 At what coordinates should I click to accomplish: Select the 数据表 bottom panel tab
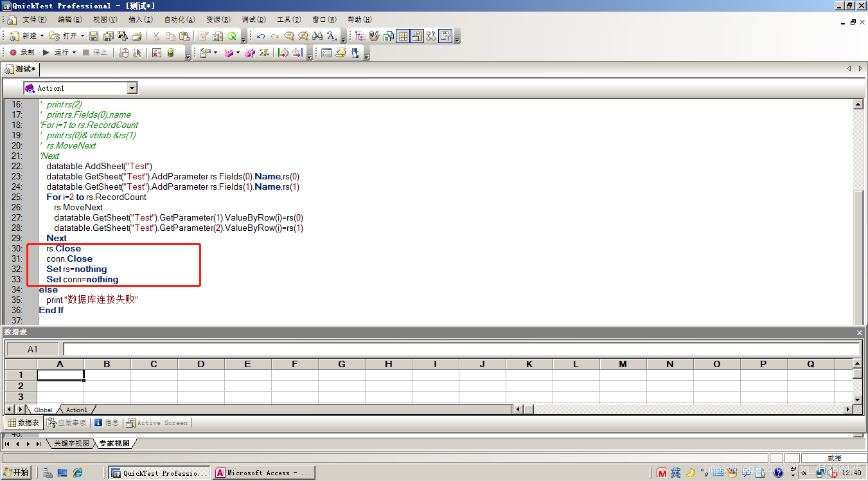tap(24, 422)
